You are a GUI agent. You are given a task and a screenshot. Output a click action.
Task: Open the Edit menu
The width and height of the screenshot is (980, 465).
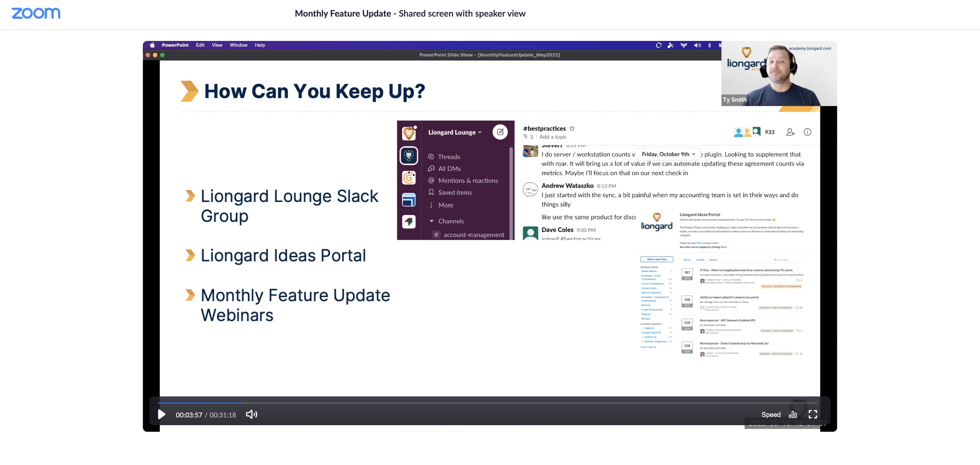coord(200,45)
